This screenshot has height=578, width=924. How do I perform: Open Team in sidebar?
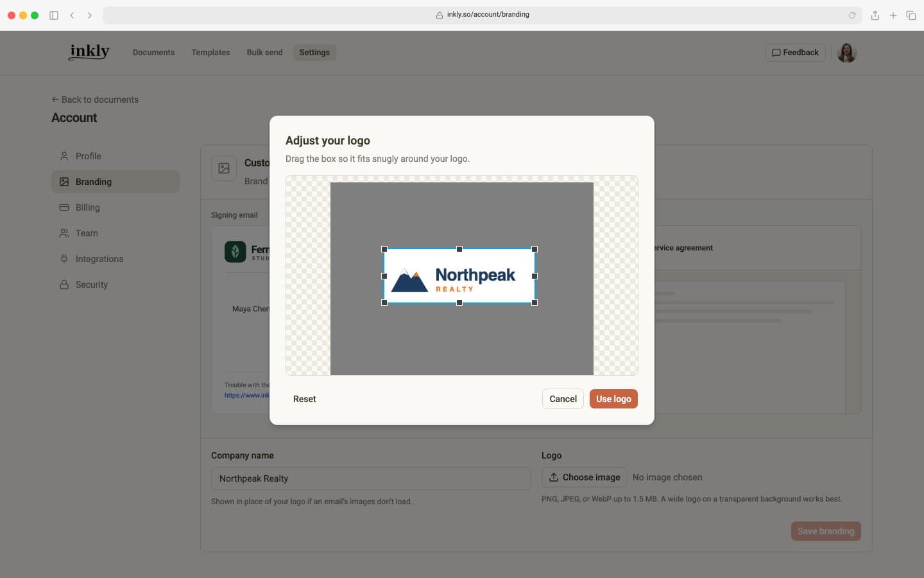[116, 233]
